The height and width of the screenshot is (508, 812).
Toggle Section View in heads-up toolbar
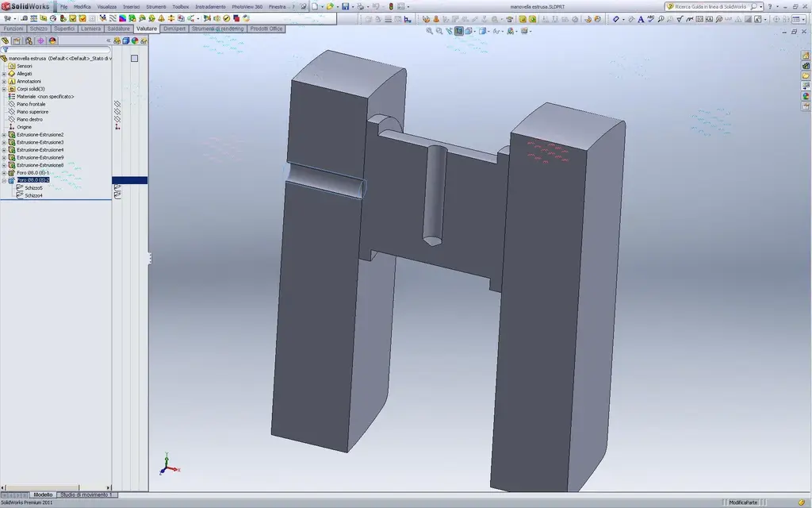(459, 31)
